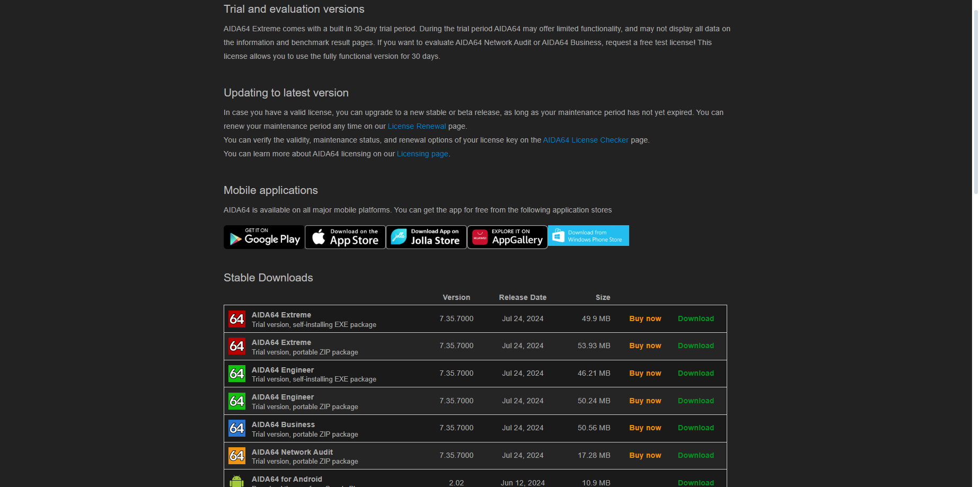Click the Jun 12, 2024 release date
Viewport: 980px width, 487px height.
click(x=523, y=483)
